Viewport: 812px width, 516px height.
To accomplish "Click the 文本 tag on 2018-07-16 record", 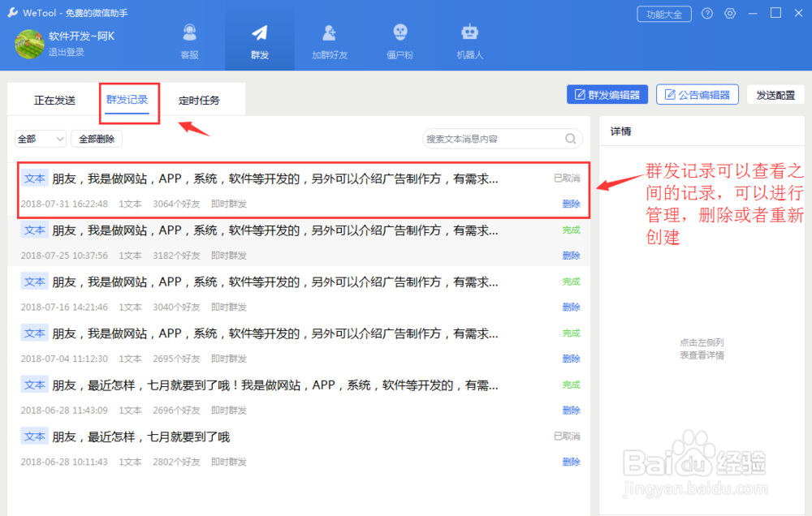I will [35, 282].
